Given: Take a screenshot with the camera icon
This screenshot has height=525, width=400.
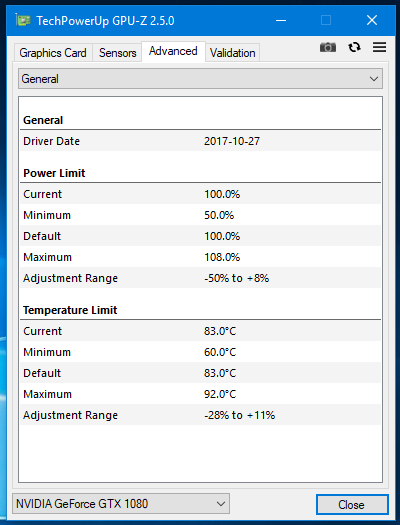Looking at the screenshot, I should tap(328, 47).
